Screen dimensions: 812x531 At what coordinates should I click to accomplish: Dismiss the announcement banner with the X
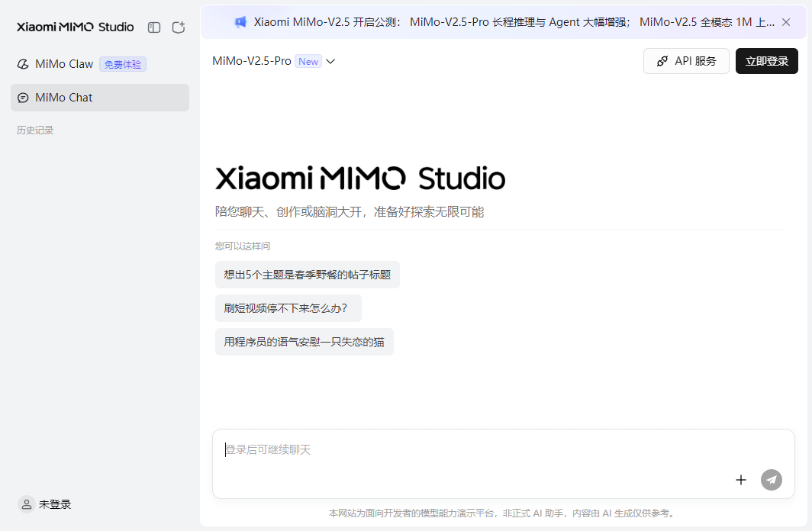pos(786,22)
